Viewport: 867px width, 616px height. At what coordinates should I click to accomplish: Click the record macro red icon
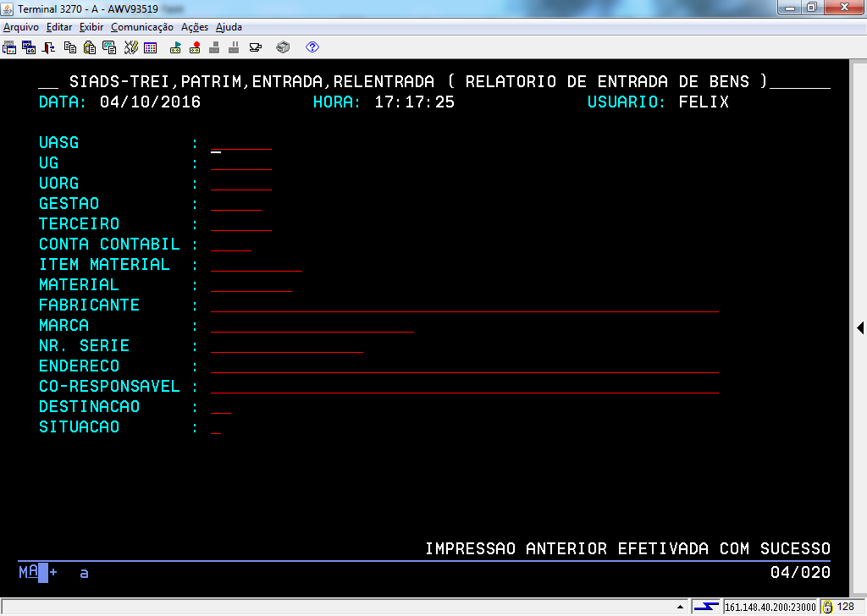pos(195,47)
